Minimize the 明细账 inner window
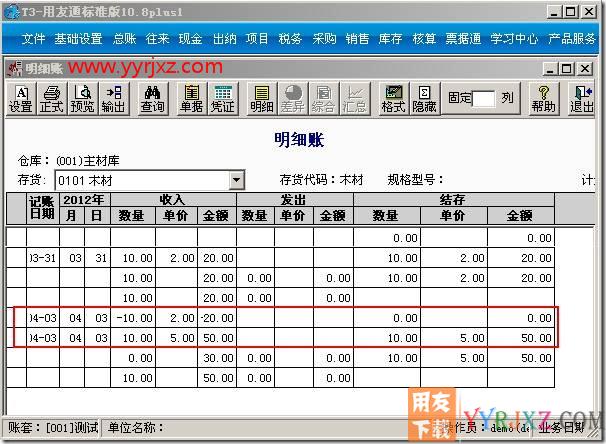Viewport: 606px width, 444px height. (550, 69)
